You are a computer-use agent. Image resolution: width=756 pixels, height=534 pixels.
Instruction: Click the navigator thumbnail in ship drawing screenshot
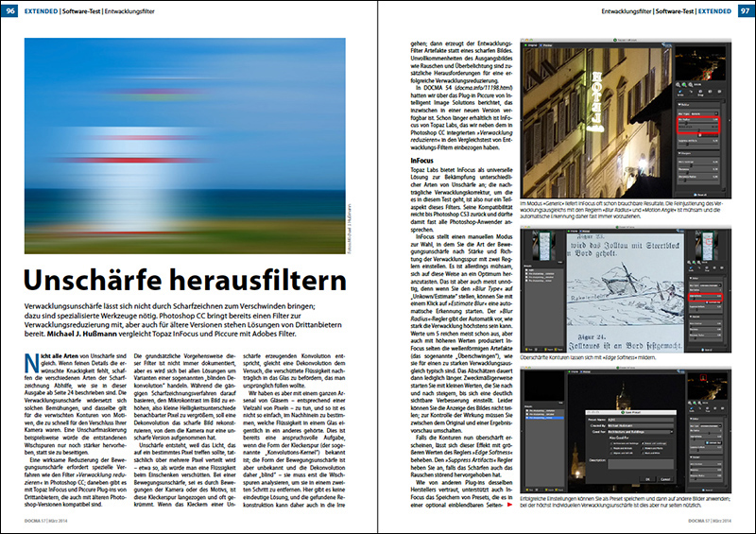[707, 245]
